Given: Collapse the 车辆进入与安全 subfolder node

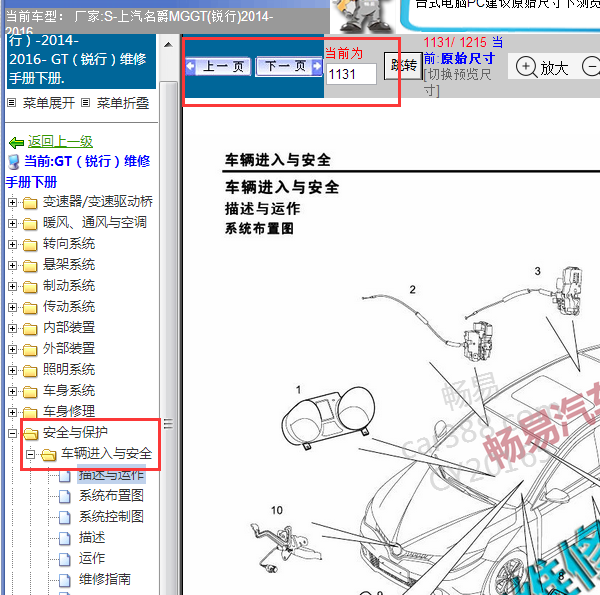Looking at the screenshot, I should [30, 454].
